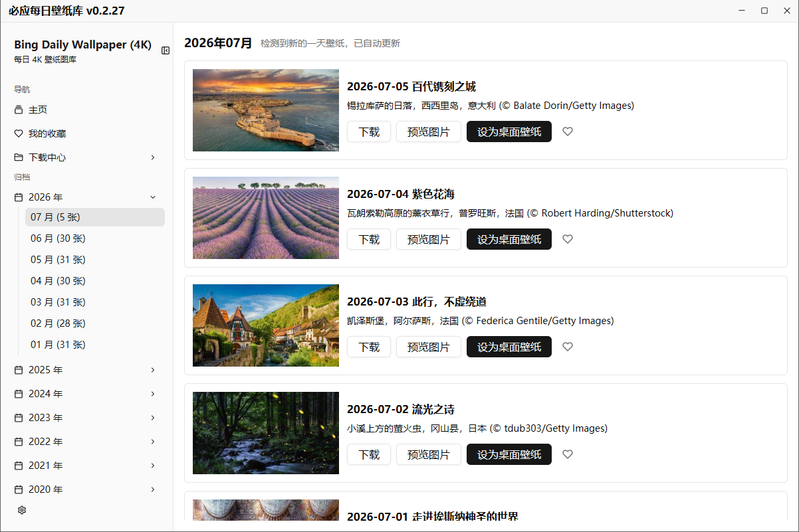Collapse the 2026 年 archive chevron
This screenshot has width=799, height=532.
click(153, 197)
